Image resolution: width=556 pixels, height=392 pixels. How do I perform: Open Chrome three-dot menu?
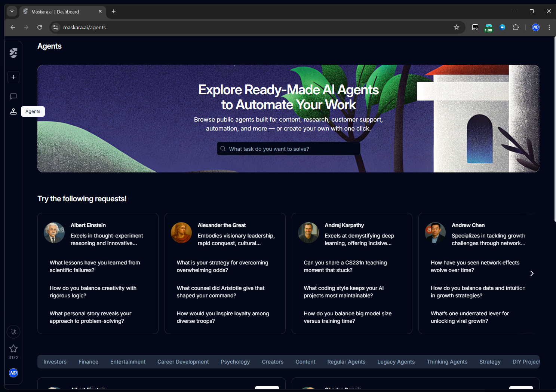pos(549,27)
